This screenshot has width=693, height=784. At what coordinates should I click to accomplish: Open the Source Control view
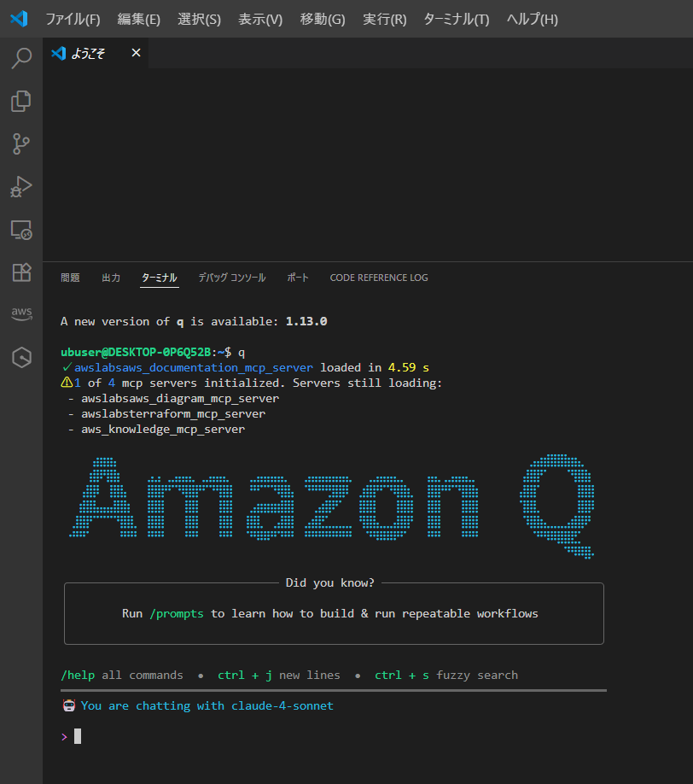21,144
